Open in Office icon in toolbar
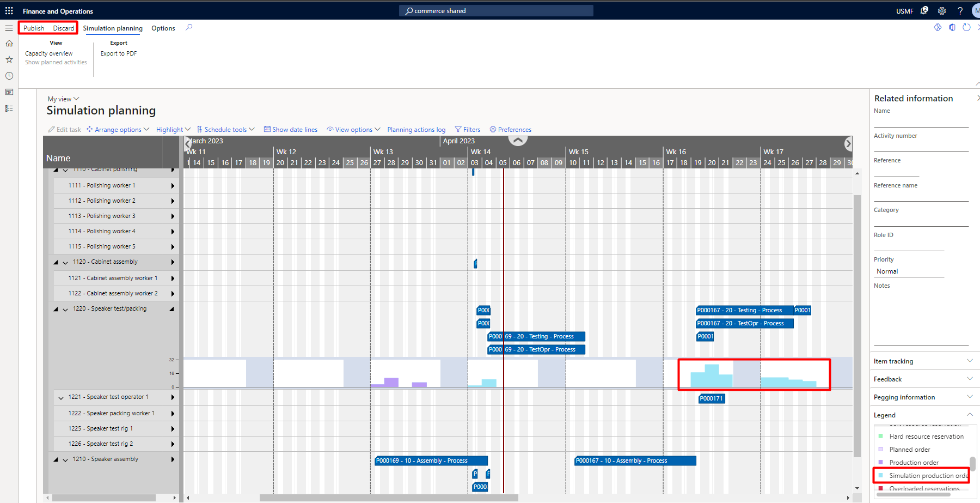The width and height of the screenshot is (980, 503). (x=952, y=27)
